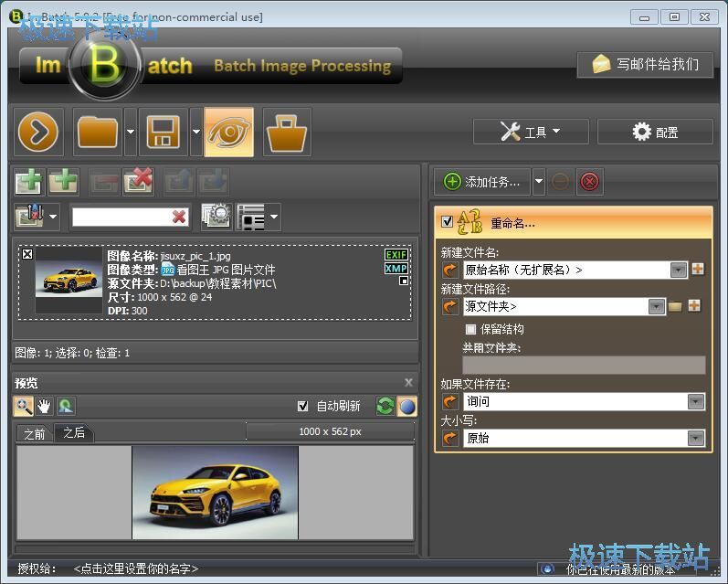728x584 pixels.
Task: Switch to 之前 preview tab
Action: [35, 434]
